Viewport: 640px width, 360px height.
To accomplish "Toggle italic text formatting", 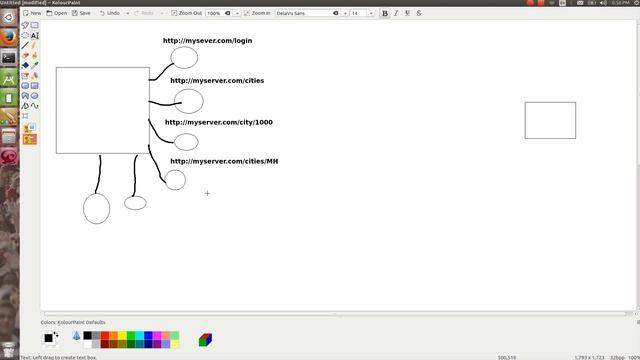I will 396,13.
